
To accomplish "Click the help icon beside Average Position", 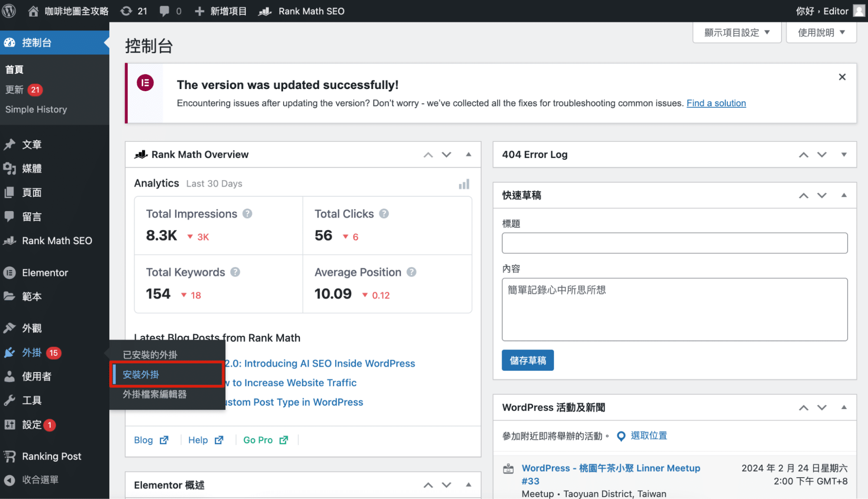I will [x=411, y=272].
